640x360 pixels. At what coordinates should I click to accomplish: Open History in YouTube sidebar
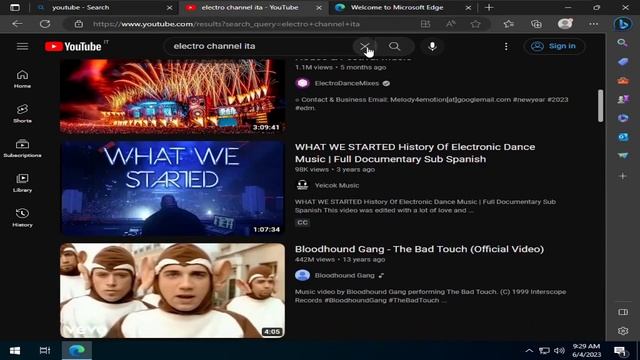(22, 218)
